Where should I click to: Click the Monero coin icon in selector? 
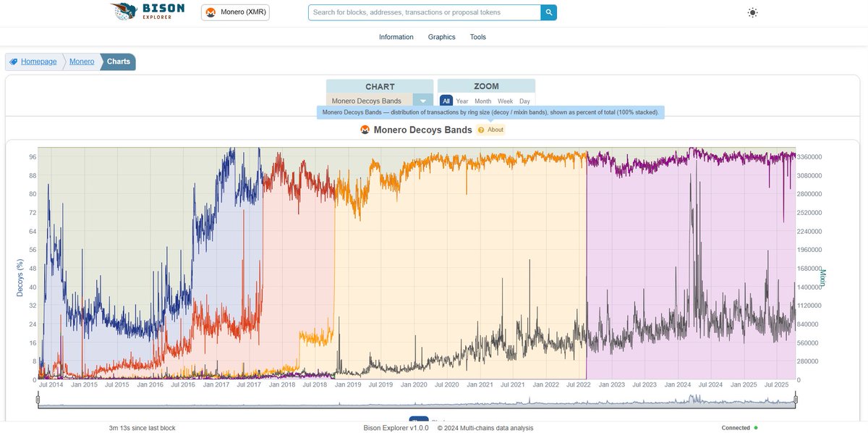coord(210,12)
